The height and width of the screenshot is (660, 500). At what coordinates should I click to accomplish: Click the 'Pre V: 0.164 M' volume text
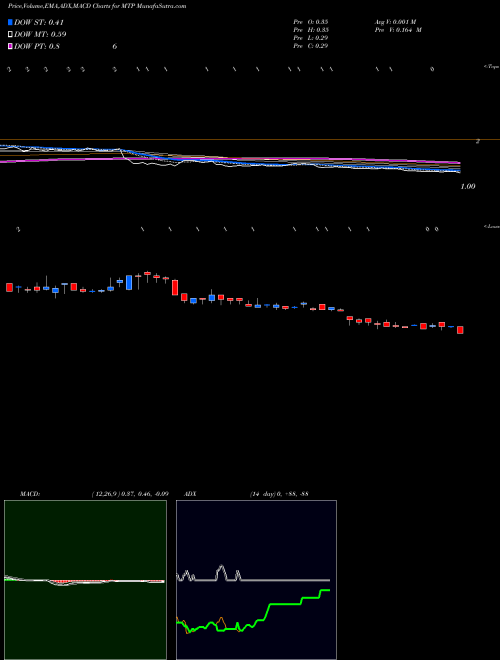coord(398,30)
